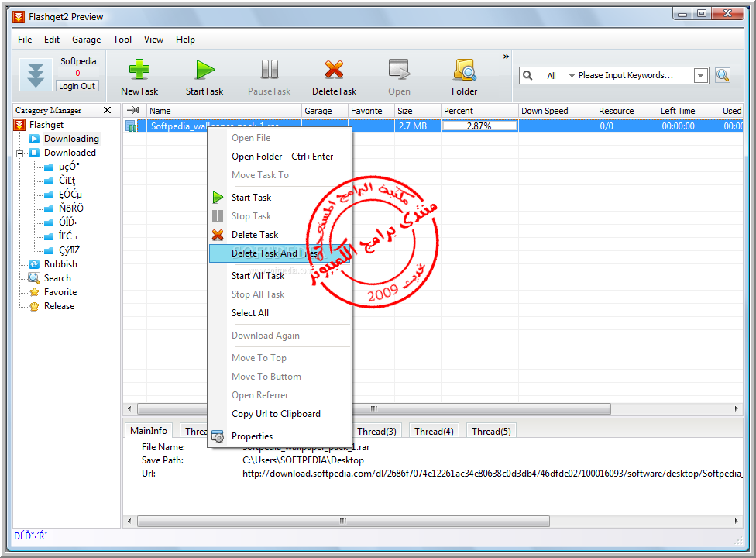Choose Start All Task in context menu
This screenshot has width=756, height=558.
(280, 276)
